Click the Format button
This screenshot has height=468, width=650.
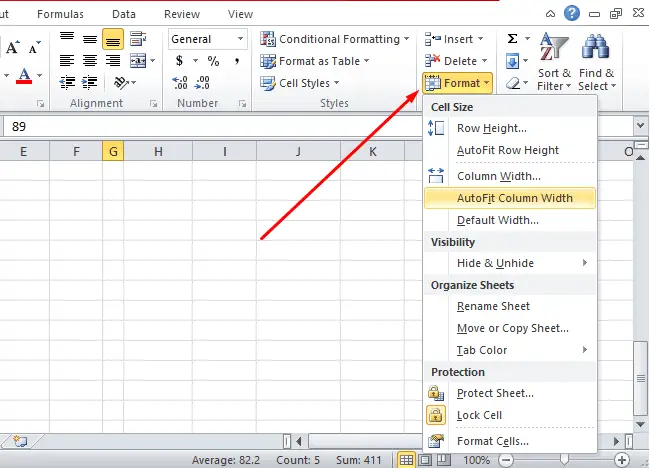click(457, 83)
